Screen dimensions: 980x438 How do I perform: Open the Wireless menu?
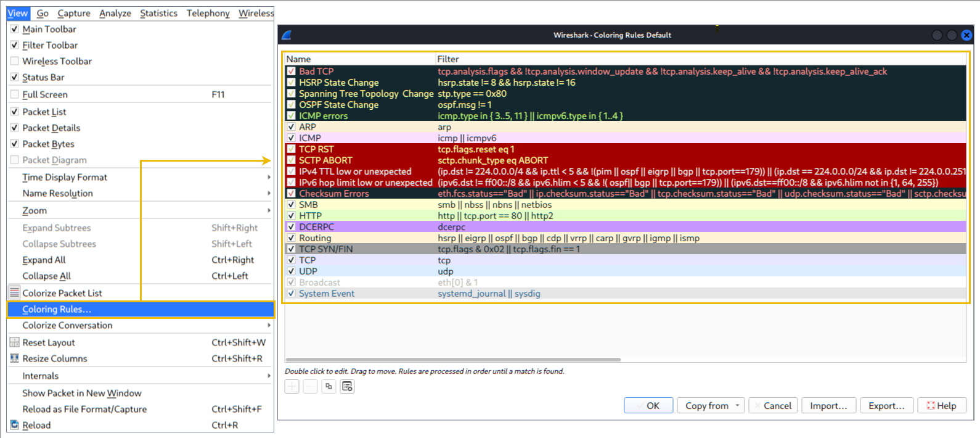tap(256, 13)
